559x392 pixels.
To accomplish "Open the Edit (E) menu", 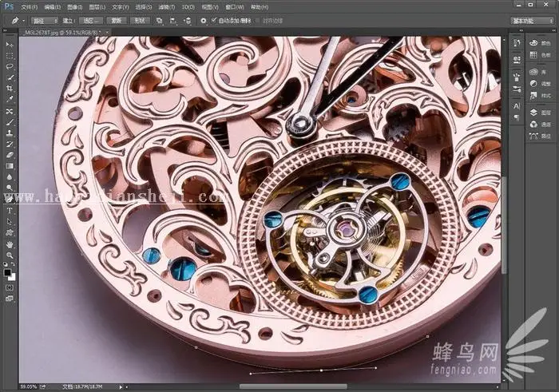I will click(53, 7).
